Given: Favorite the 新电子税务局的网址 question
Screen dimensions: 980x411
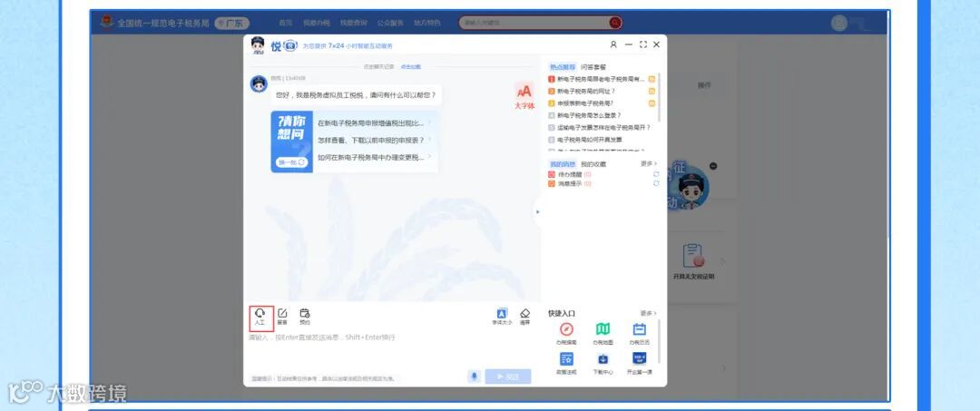Looking at the screenshot, I should pyautogui.click(x=652, y=92).
